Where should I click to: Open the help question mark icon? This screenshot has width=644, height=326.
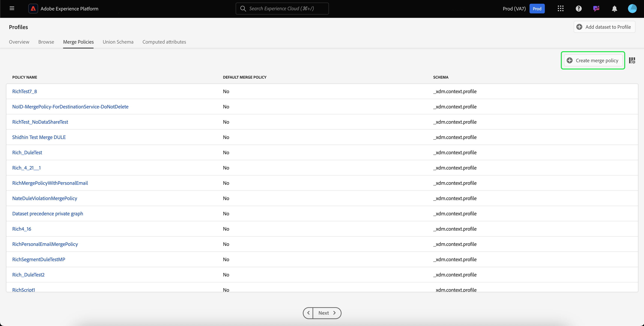click(579, 9)
